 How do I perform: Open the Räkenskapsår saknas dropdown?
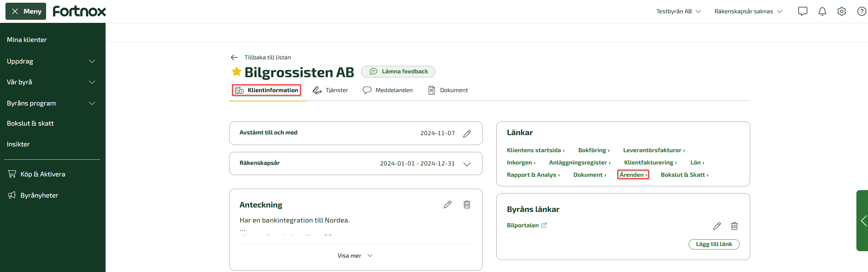point(748,11)
